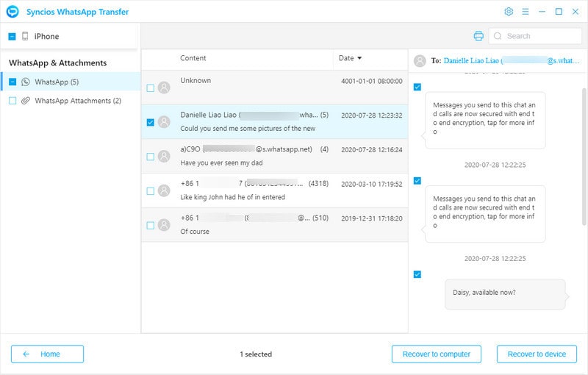Click the Content column header

[x=193, y=58]
